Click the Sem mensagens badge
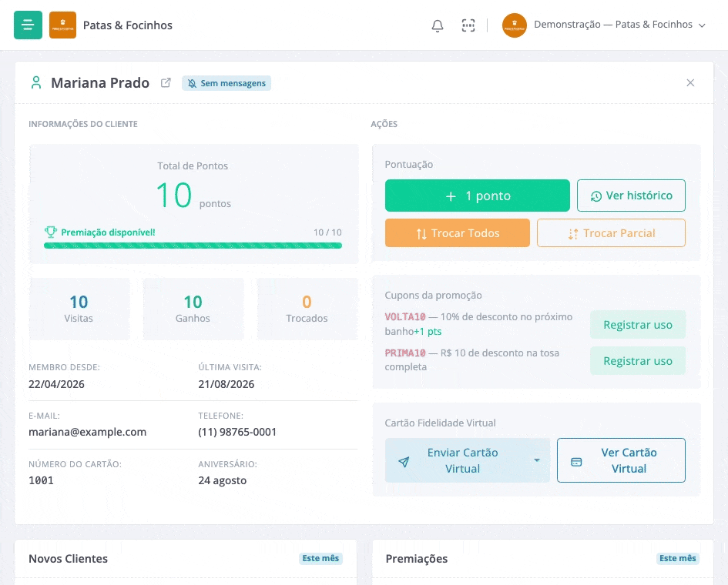The height and width of the screenshot is (585, 728). [x=226, y=83]
